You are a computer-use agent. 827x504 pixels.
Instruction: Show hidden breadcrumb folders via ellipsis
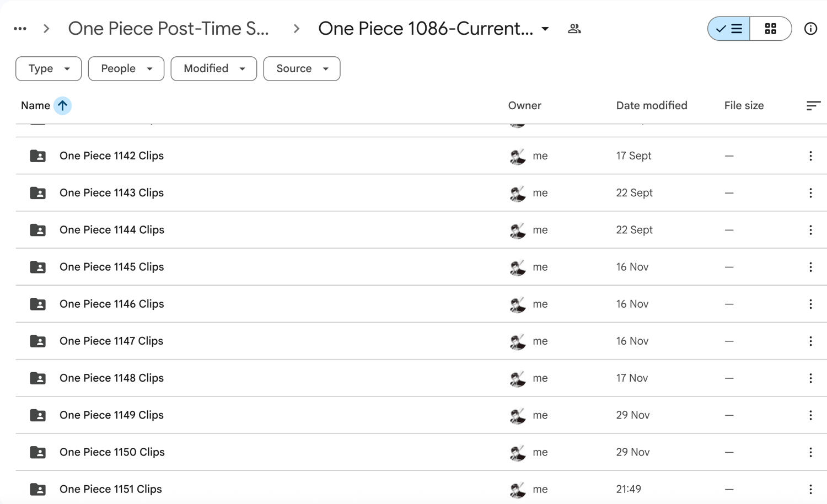point(20,29)
